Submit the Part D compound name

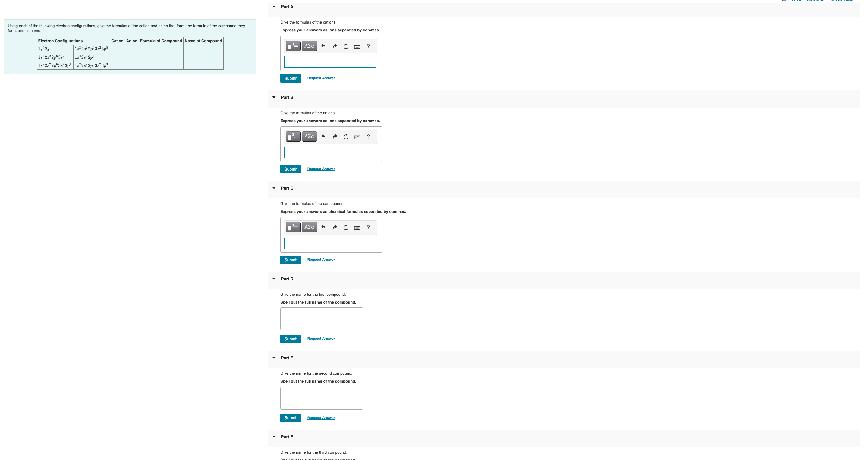click(x=291, y=339)
